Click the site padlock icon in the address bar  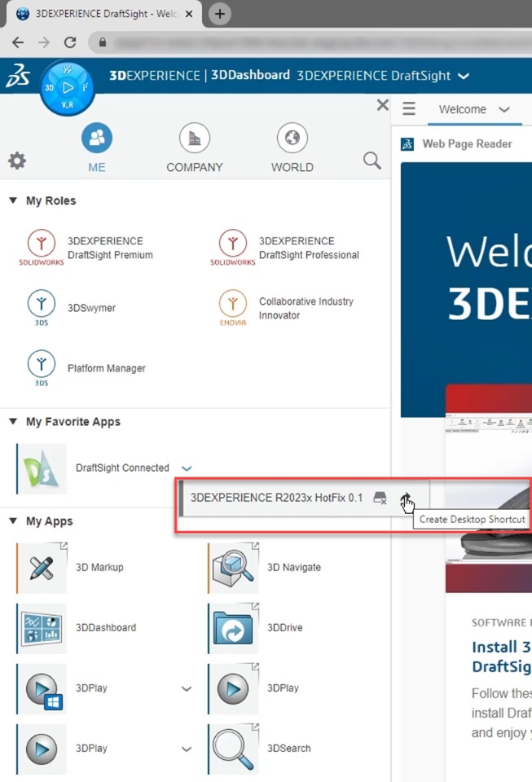tap(103, 42)
